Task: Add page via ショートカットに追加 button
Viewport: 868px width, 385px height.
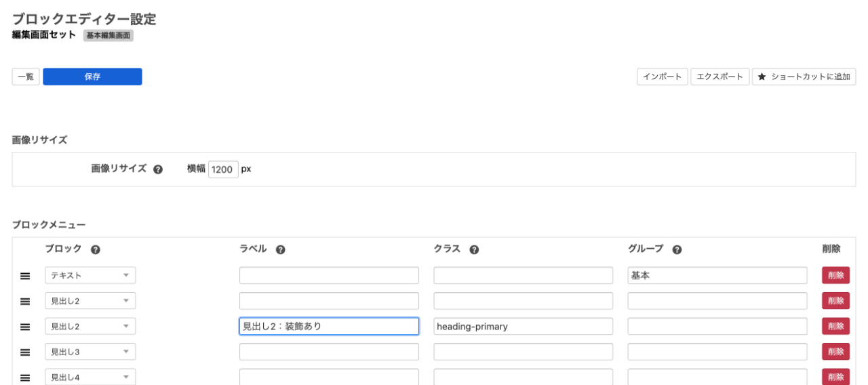Action: click(804, 77)
